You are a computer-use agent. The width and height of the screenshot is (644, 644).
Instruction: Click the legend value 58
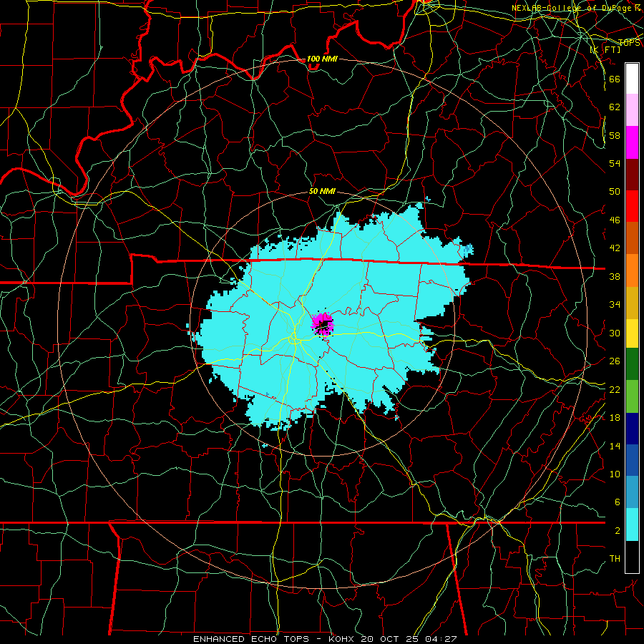[615, 135]
